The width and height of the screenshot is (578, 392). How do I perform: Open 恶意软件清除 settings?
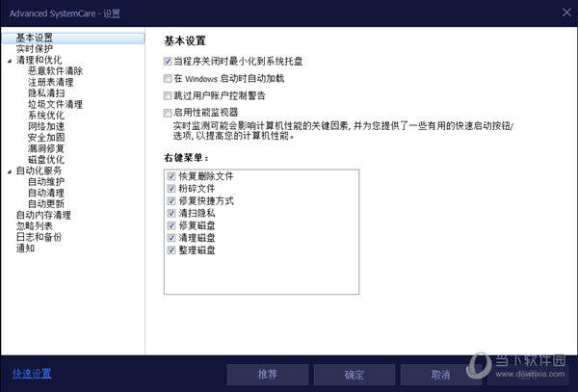click(55, 70)
